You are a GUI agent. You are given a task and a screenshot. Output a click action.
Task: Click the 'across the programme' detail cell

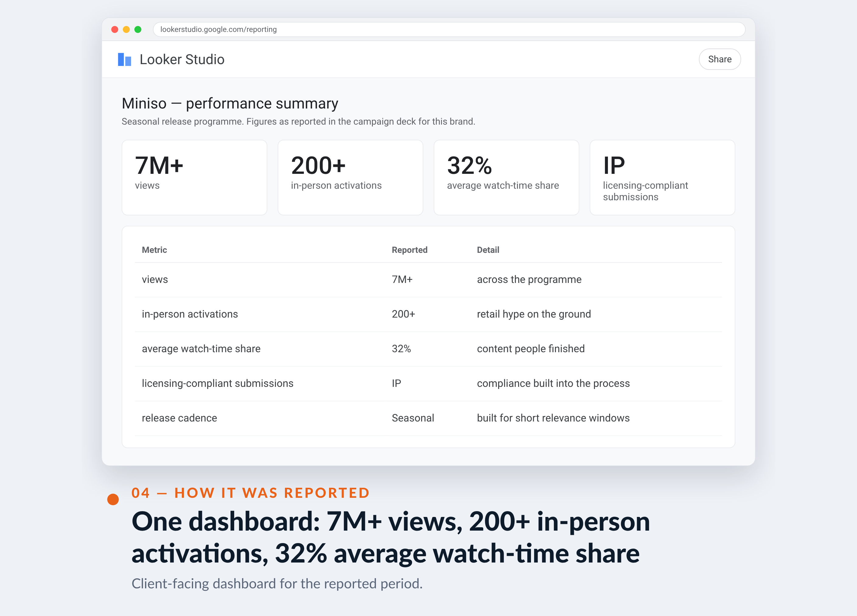(529, 280)
